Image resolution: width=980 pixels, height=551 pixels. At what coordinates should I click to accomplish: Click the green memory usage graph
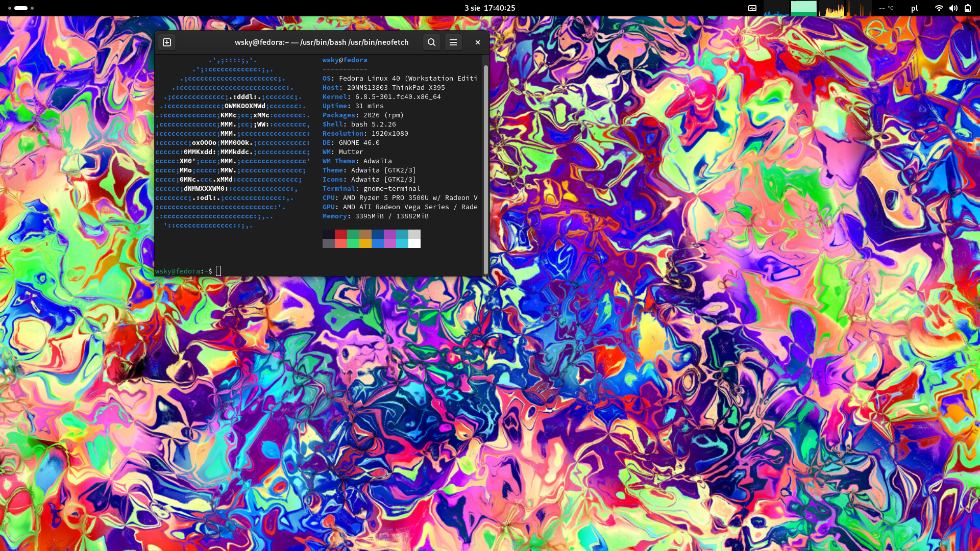(803, 8)
